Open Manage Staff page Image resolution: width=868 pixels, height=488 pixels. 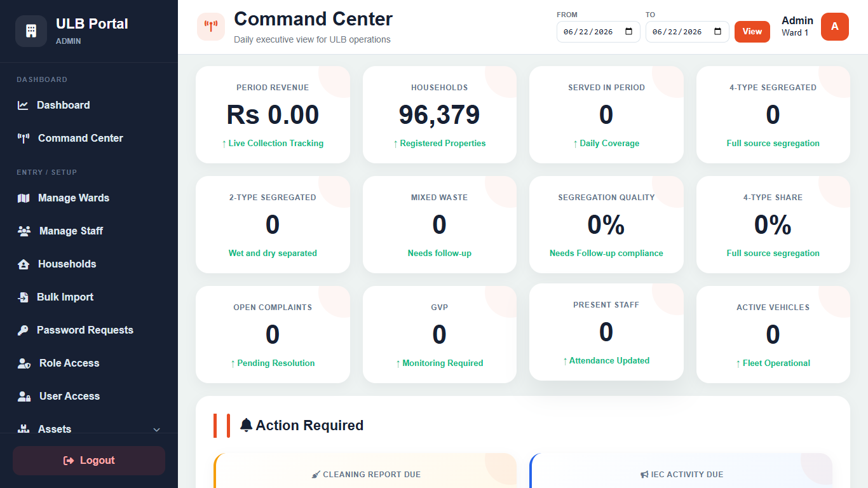pos(89,231)
